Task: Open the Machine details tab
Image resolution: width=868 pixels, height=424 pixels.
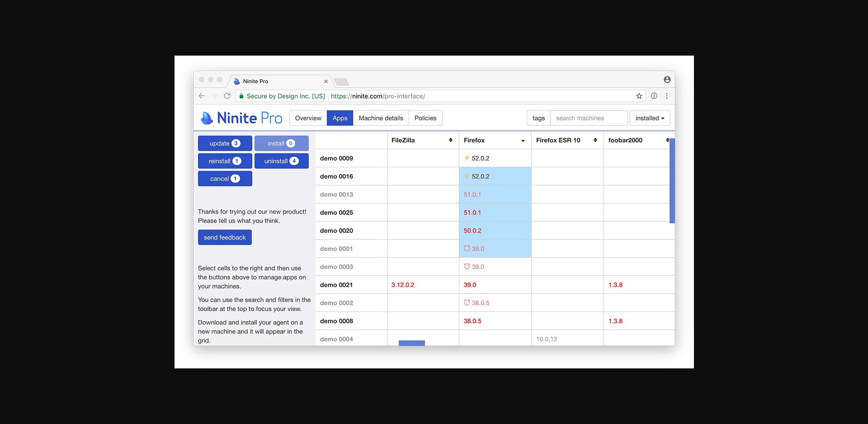Action: (x=381, y=118)
